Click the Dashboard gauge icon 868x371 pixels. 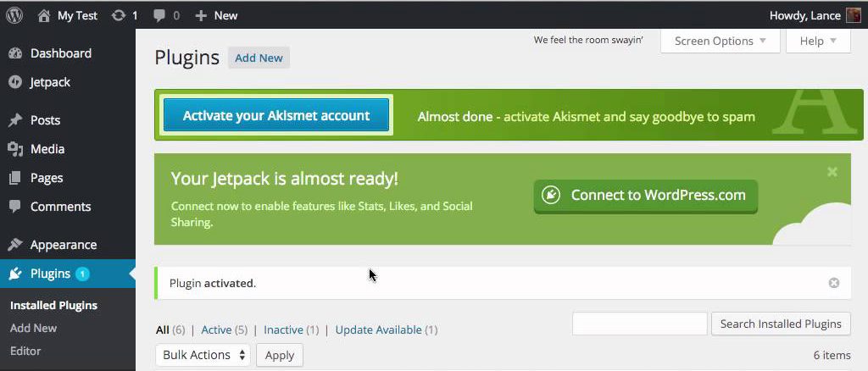tap(15, 53)
